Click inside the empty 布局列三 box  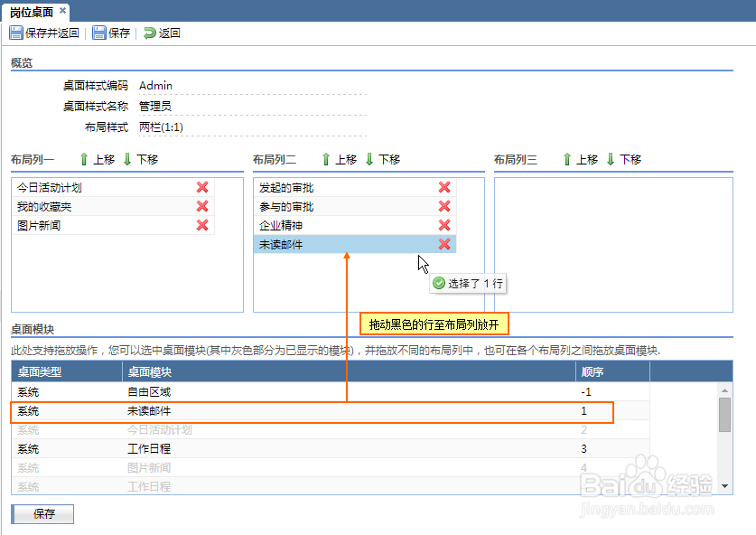click(x=613, y=245)
